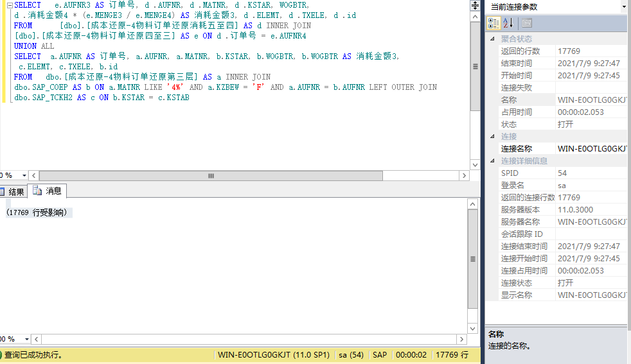Select the 连接结束时间 property row
The width and height of the screenshot is (631, 364).
(563, 246)
